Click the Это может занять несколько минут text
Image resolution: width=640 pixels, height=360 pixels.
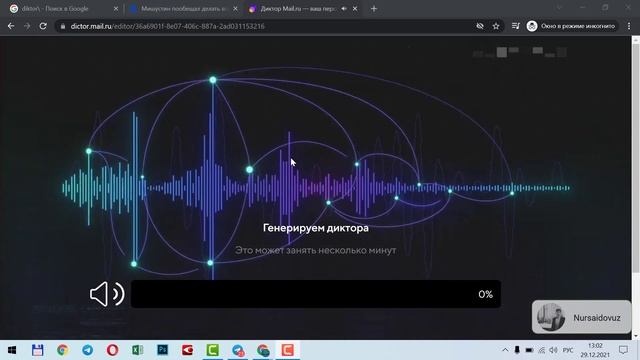pyautogui.click(x=316, y=250)
